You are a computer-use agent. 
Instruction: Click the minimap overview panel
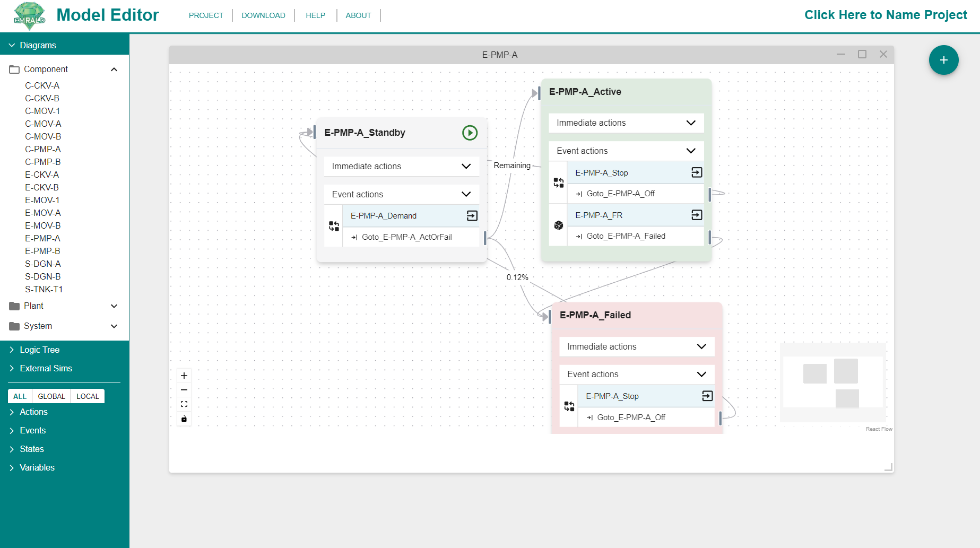click(x=833, y=382)
